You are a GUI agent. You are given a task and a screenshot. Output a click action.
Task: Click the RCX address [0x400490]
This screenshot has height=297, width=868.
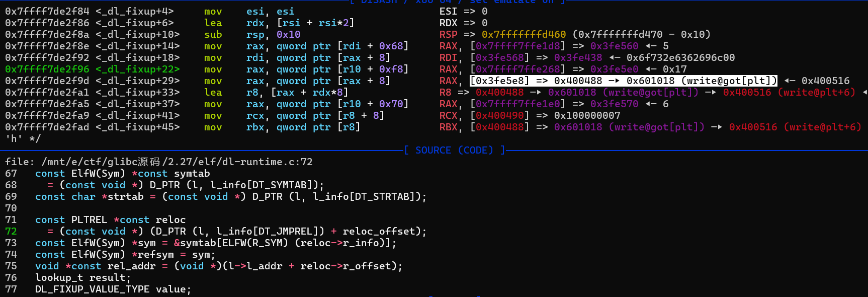[x=499, y=115]
